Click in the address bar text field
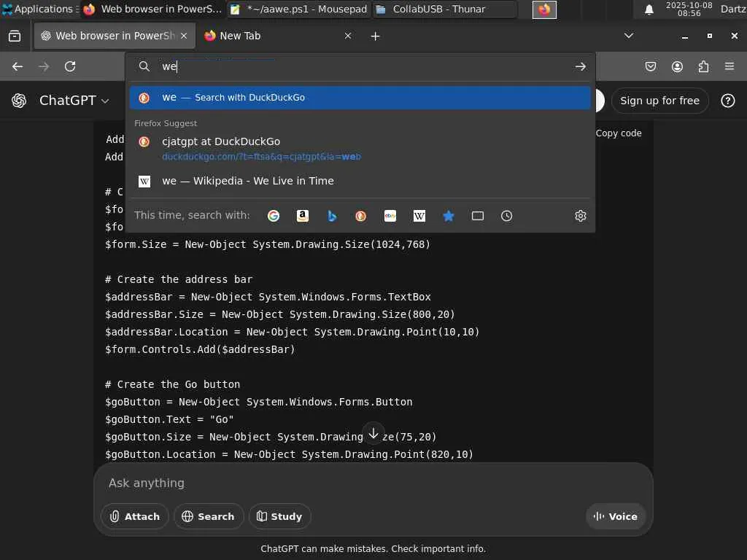This screenshot has width=747, height=560. coord(362,66)
